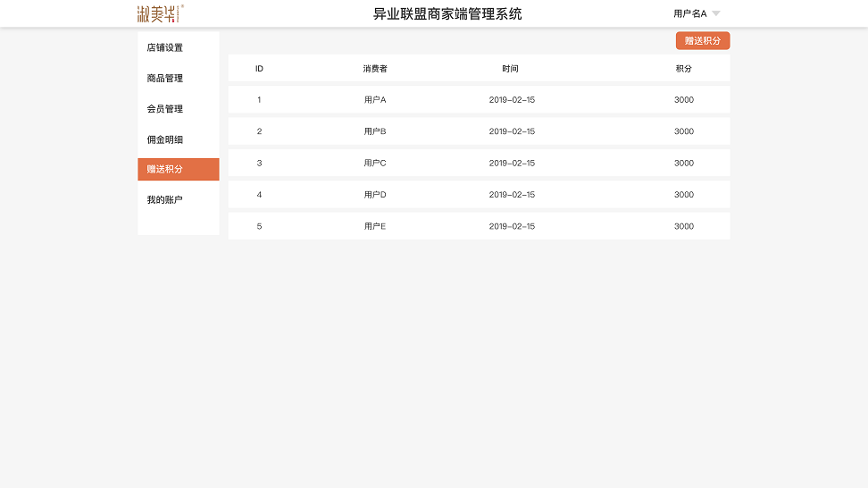868x488 pixels.
Task: Click the 积分 column header
Action: pos(683,69)
